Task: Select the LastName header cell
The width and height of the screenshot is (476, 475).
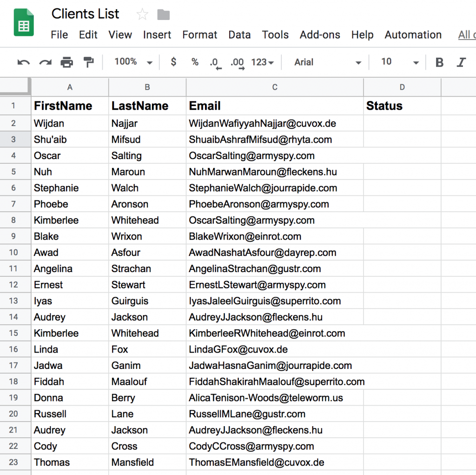Action: (147, 106)
